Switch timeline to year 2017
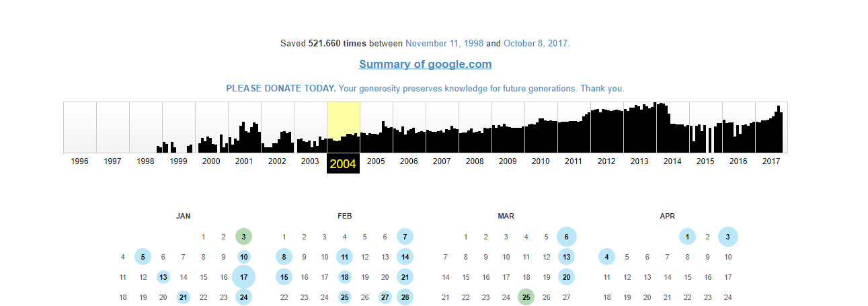 pos(771,161)
